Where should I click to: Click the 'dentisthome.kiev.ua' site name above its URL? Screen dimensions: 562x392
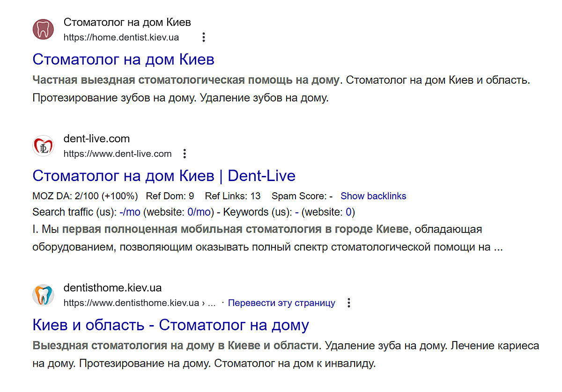pyautogui.click(x=112, y=288)
